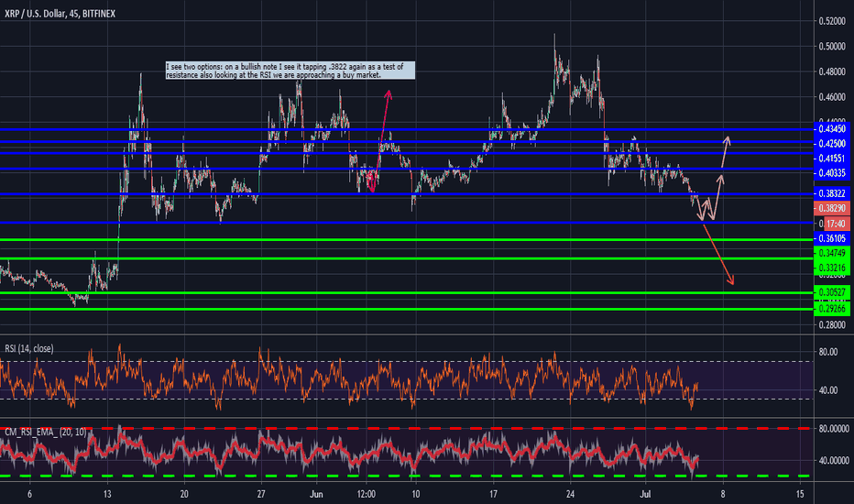Viewport: 854px width, 504px height.
Task: Click the date label 17 on time axis
Action: tap(493, 494)
